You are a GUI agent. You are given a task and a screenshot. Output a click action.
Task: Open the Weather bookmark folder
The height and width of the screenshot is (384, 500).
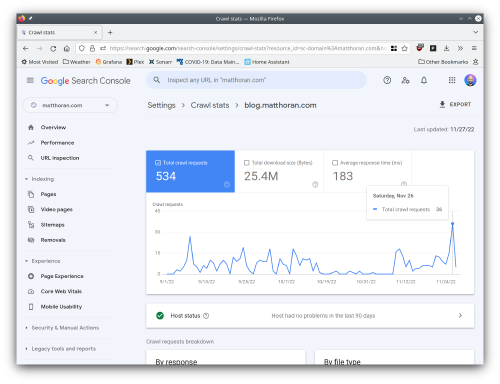[77, 62]
